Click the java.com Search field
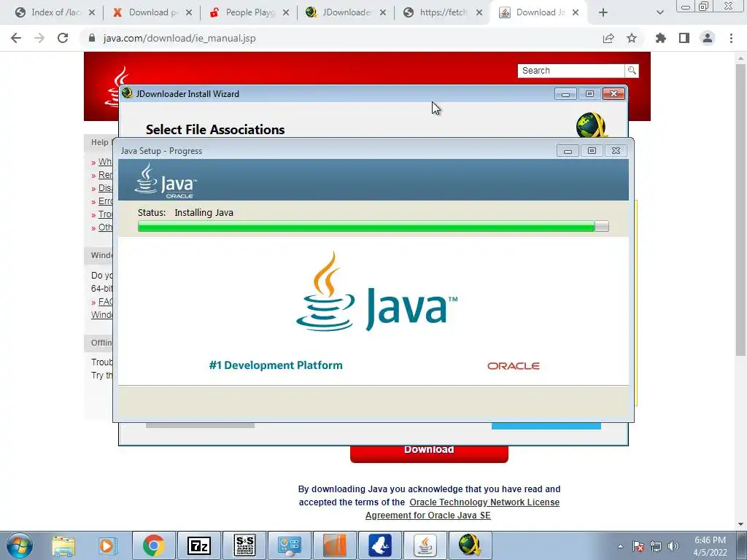This screenshot has width=747, height=560. click(571, 71)
